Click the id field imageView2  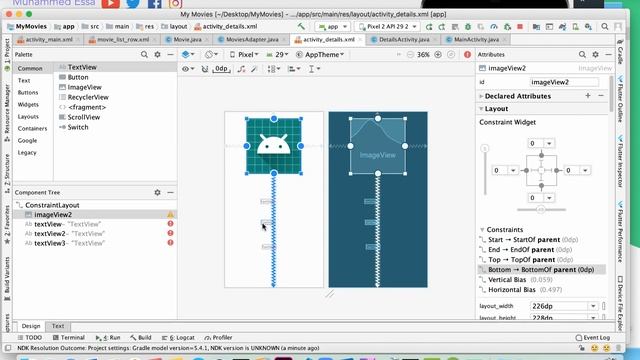coord(564,82)
